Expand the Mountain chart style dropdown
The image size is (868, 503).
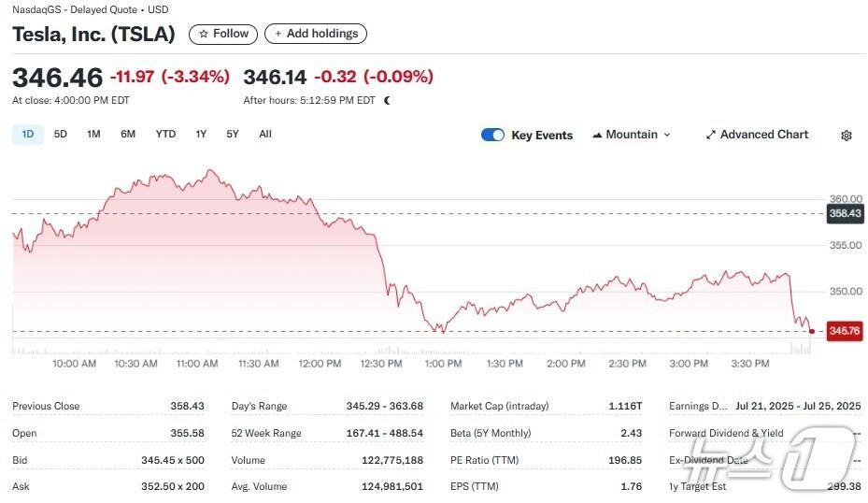(x=667, y=135)
